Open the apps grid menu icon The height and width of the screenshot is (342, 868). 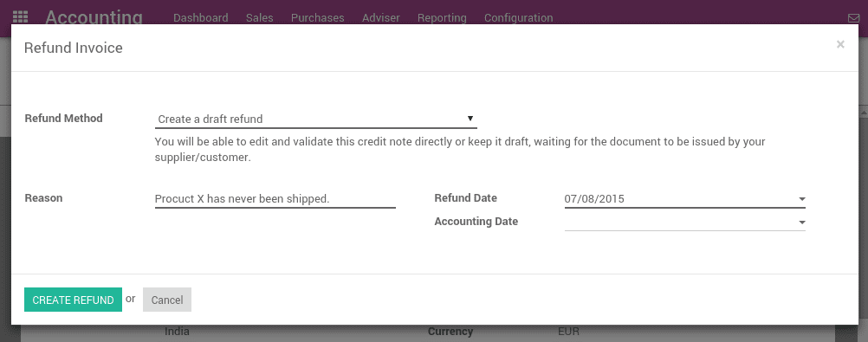20,17
